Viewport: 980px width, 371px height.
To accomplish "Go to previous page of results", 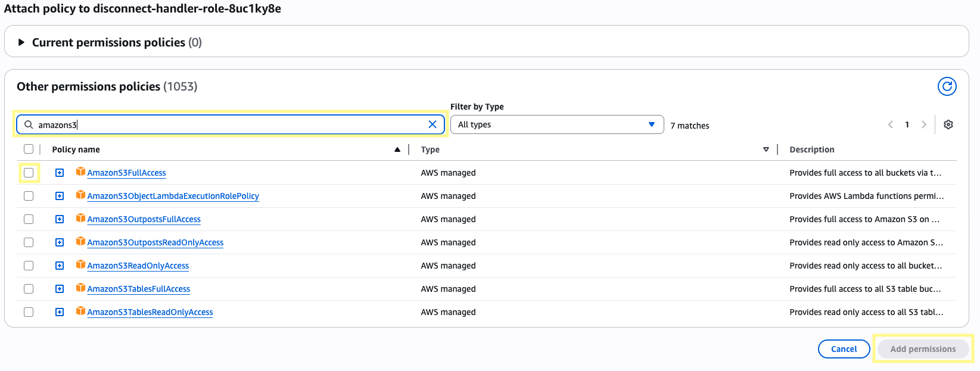I will (891, 124).
